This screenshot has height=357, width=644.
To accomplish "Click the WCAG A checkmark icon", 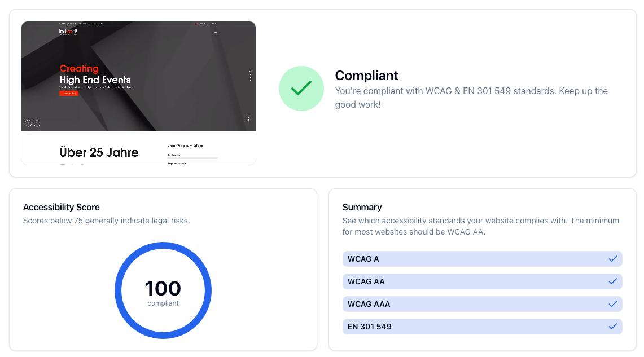I will point(612,259).
